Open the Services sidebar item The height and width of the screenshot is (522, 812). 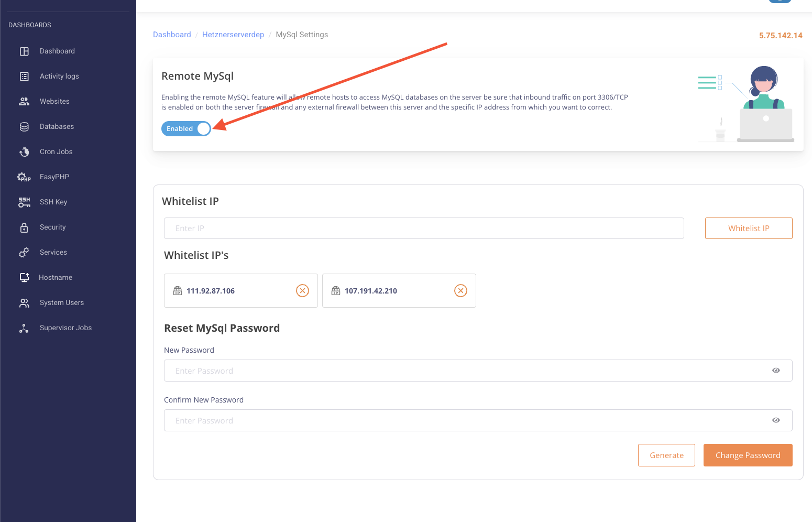point(53,253)
